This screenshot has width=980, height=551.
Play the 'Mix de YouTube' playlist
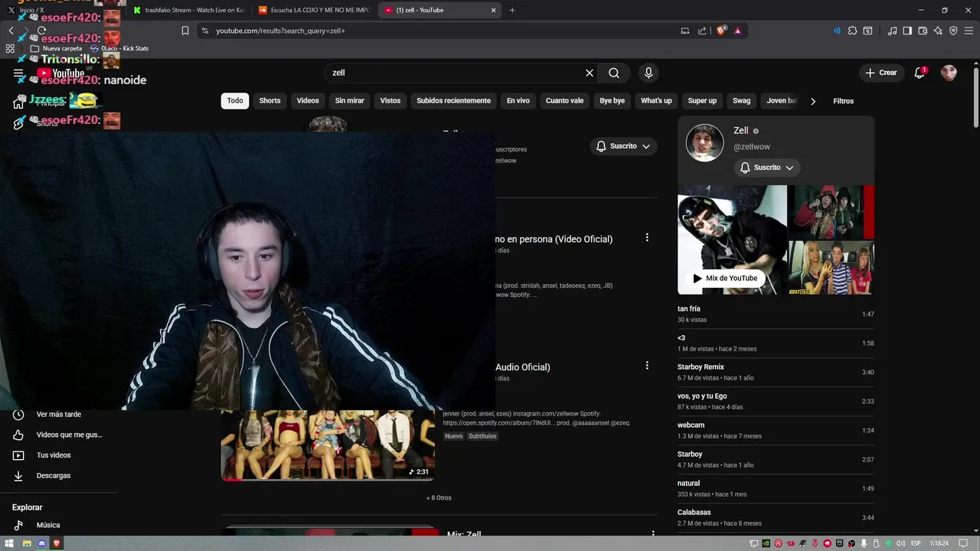point(725,279)
